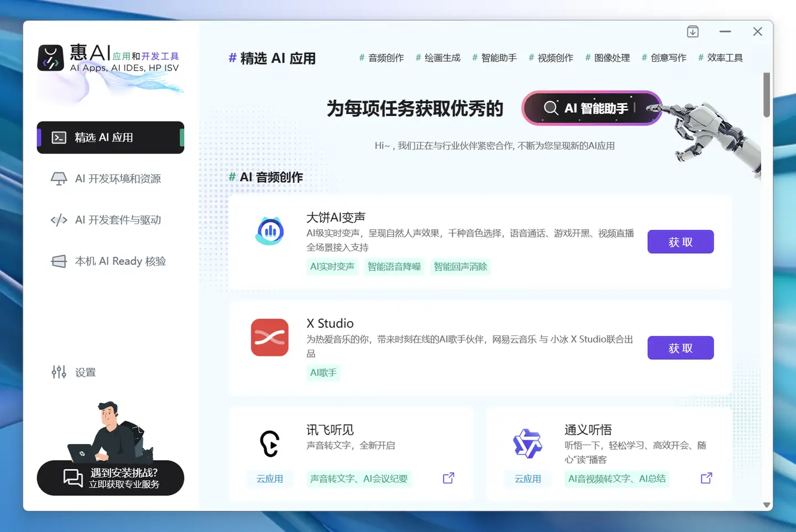Click the 讯飞听见 title text

(x=330, y=430)
